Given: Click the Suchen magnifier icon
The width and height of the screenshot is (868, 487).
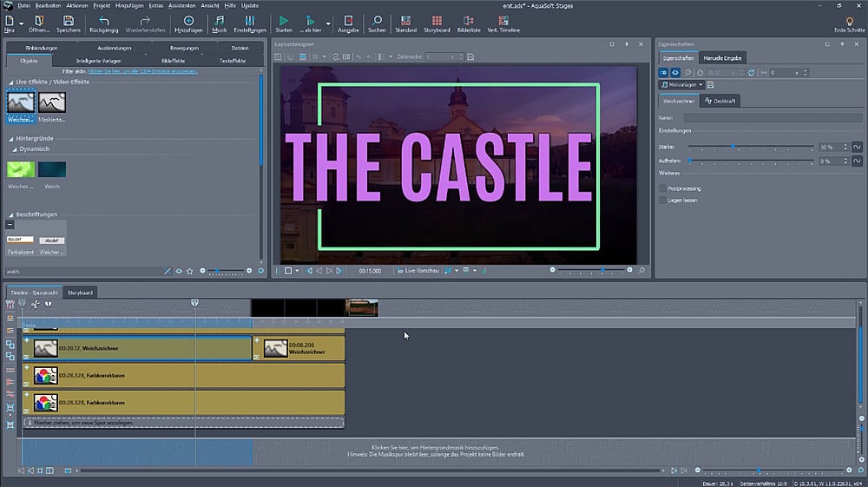Looking at the screenshot, I should tap(377, 21).
